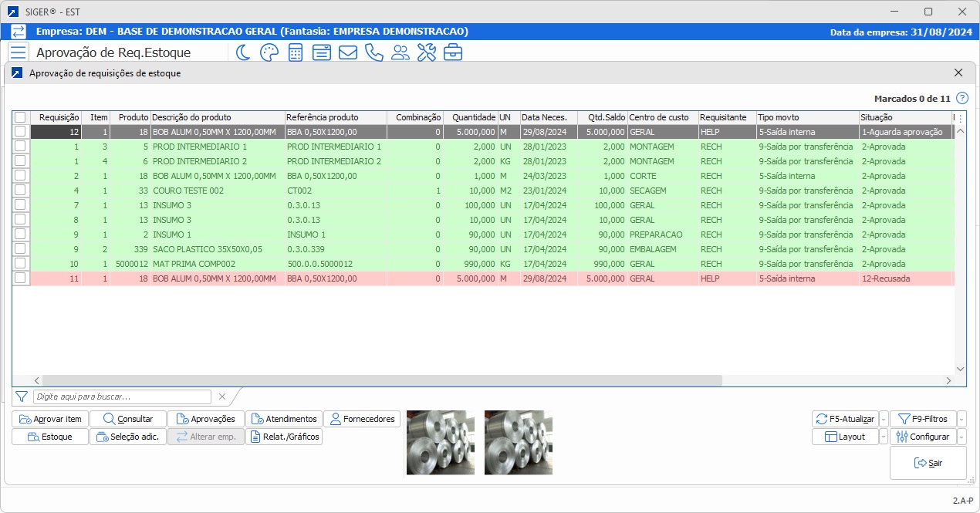Screen dimensions: 980x513
Task: Click the Fornecedores button
Action: [x=363, y=419]
